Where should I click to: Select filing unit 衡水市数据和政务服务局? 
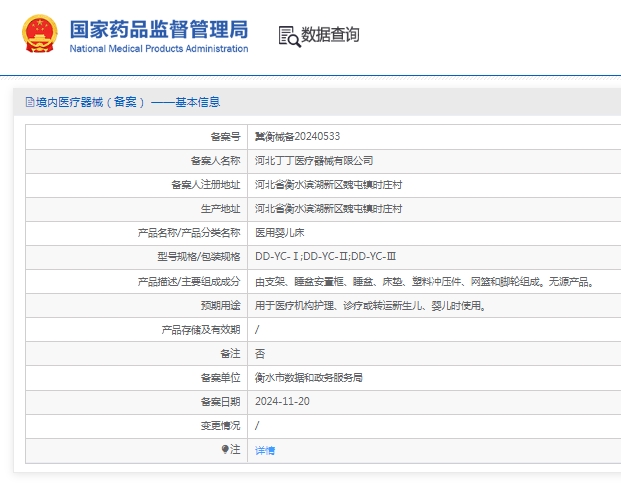(309, 378)
